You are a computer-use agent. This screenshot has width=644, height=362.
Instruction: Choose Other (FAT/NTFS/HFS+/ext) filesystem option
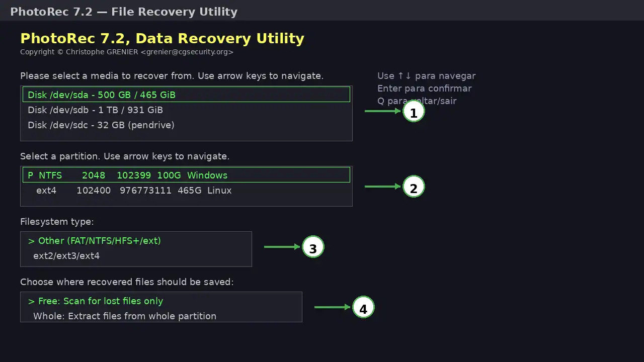point(136,240)
